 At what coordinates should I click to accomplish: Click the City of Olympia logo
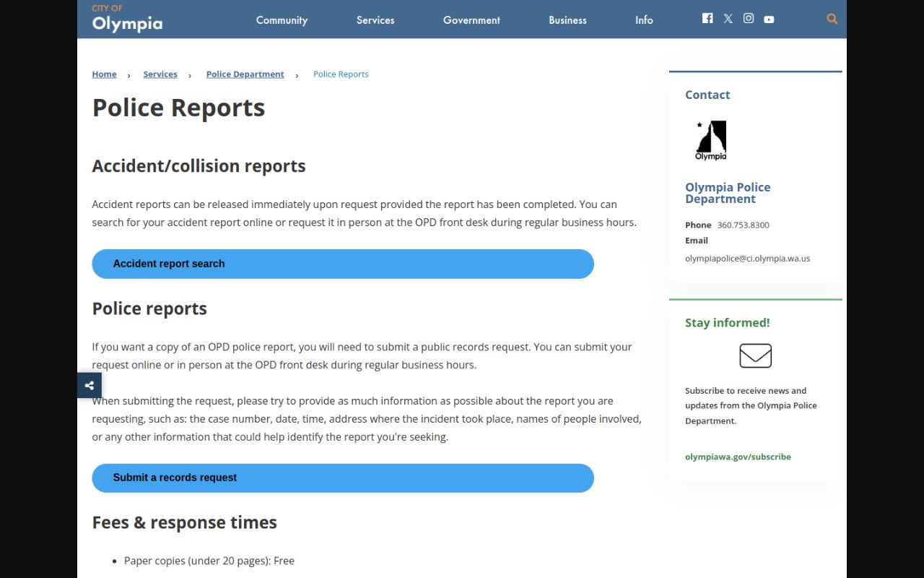point(127,19)
